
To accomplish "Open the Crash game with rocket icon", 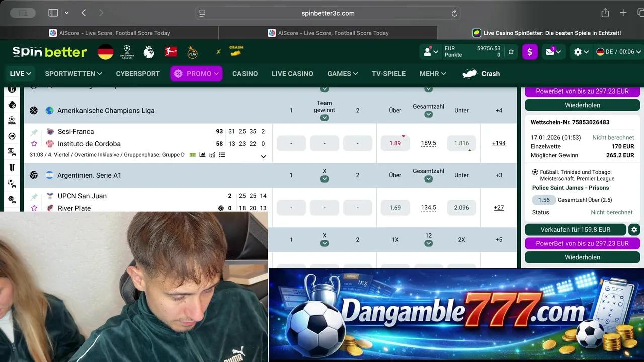I will (480, 74).
